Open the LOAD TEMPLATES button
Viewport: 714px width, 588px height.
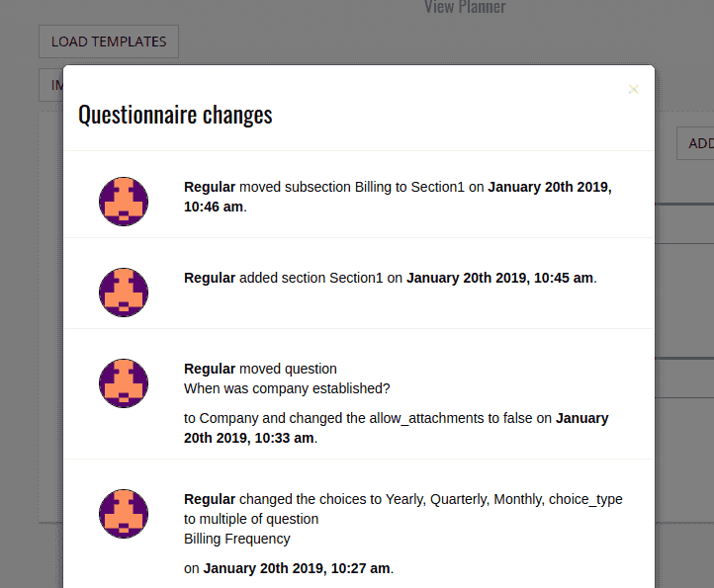109,42
